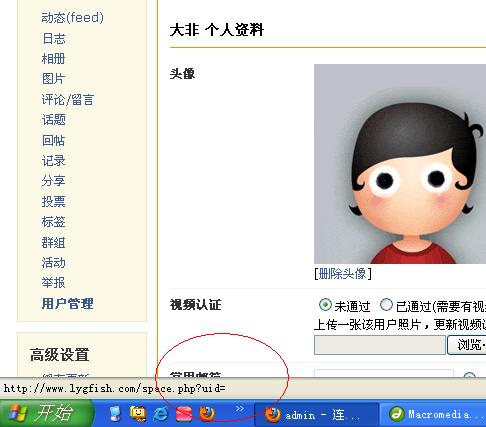The image size is (486, 427).
Task: Launch Firefox from quick launch
Action: coord(207,413)
